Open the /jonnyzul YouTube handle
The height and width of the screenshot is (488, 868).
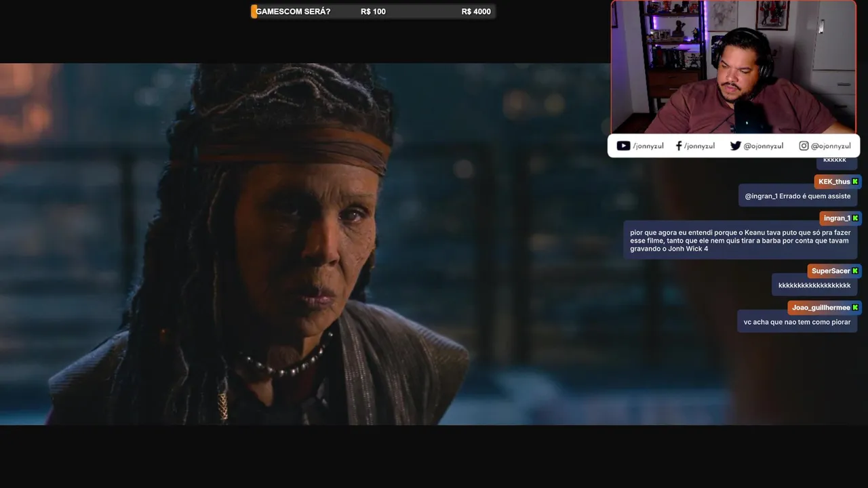click(648, 146)
